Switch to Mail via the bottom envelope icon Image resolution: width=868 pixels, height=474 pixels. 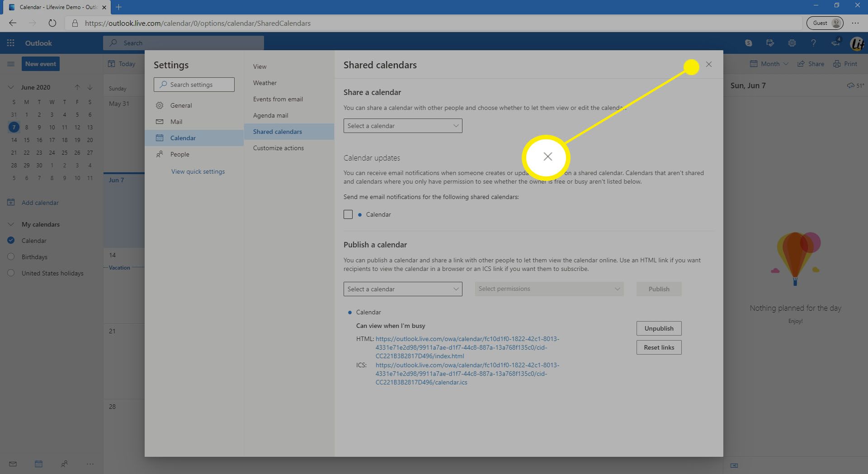tap(13, 464)
